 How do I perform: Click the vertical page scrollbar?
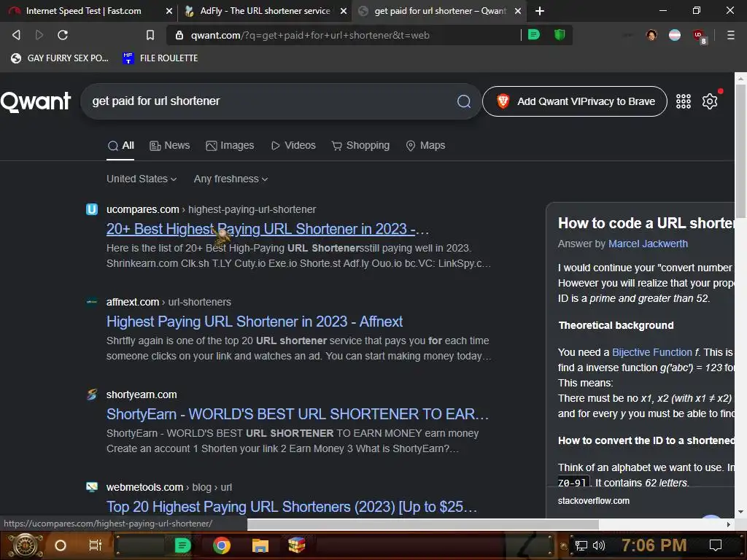point(740,150)
